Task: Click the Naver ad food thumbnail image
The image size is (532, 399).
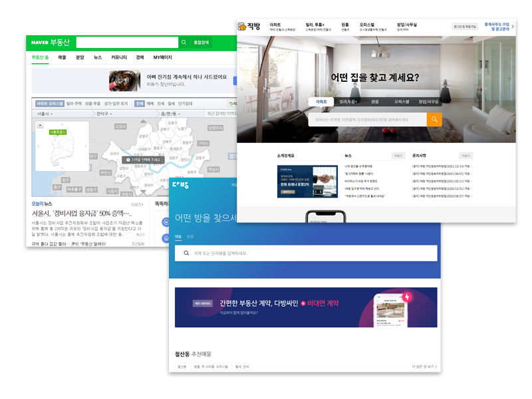Action: point(124,80)
